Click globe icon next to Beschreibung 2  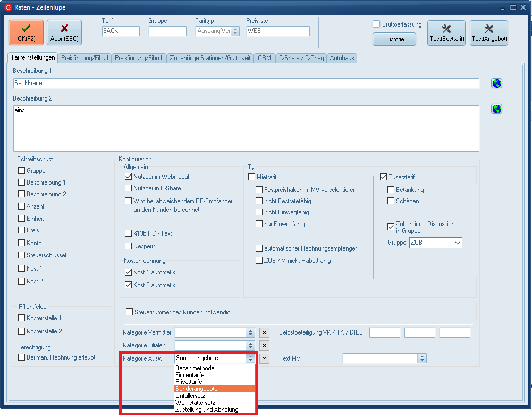[496, 109]
